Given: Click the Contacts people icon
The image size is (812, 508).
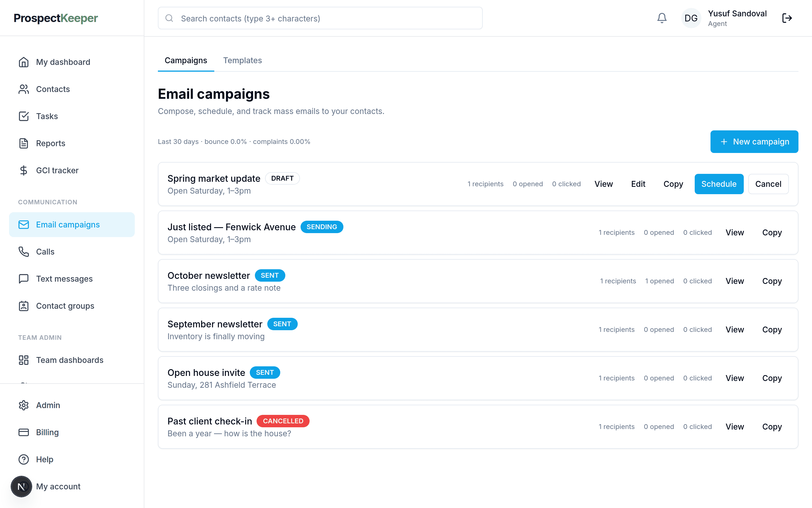Looking at the screenshot, I should [x=23, y=89].
